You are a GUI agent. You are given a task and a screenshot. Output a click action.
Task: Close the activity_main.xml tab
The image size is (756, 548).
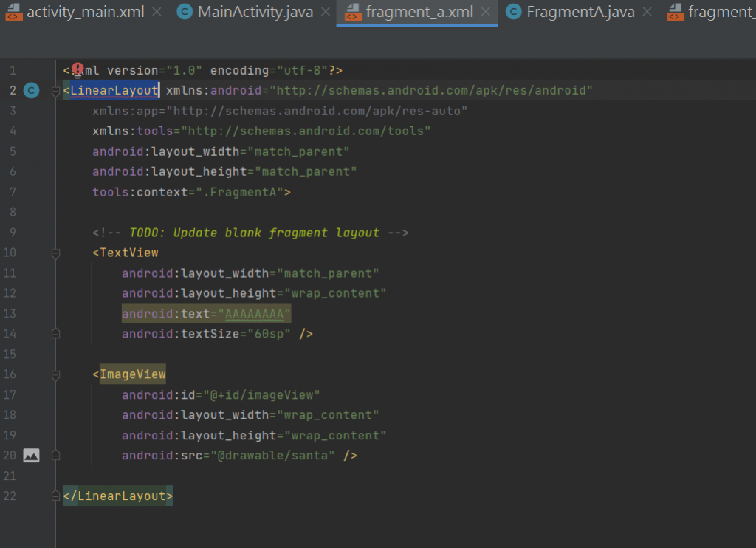pyautogui.click(x=157, y=12)
